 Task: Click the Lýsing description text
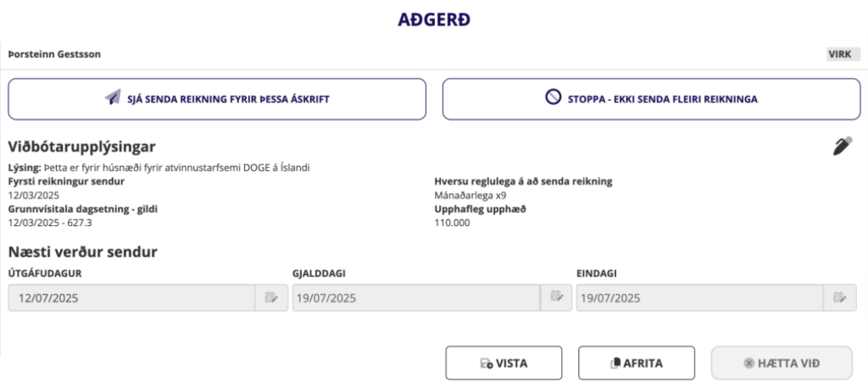159,168
